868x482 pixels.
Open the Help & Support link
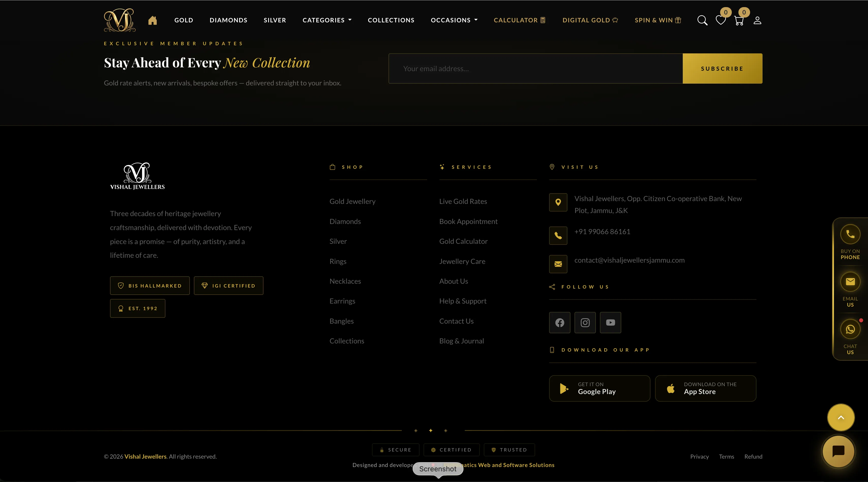coord(463,301)
